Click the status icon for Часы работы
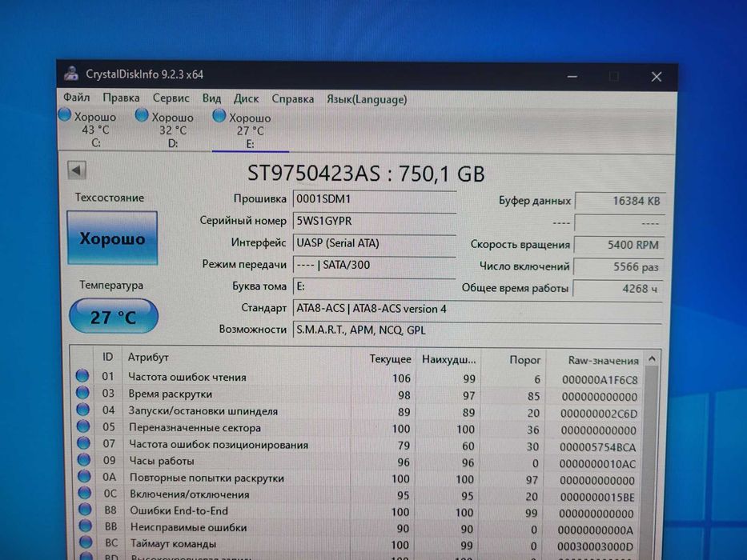 click(84, 459)
